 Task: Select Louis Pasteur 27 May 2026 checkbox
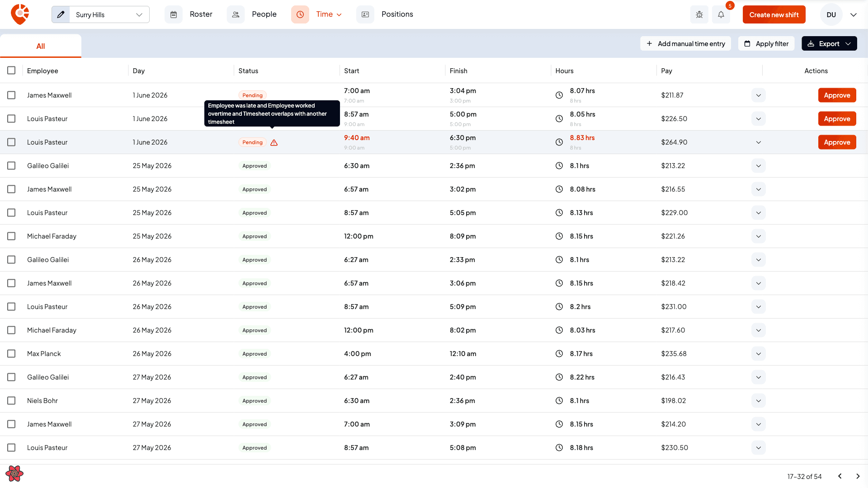pyautogui.click(x=11, y=448)
